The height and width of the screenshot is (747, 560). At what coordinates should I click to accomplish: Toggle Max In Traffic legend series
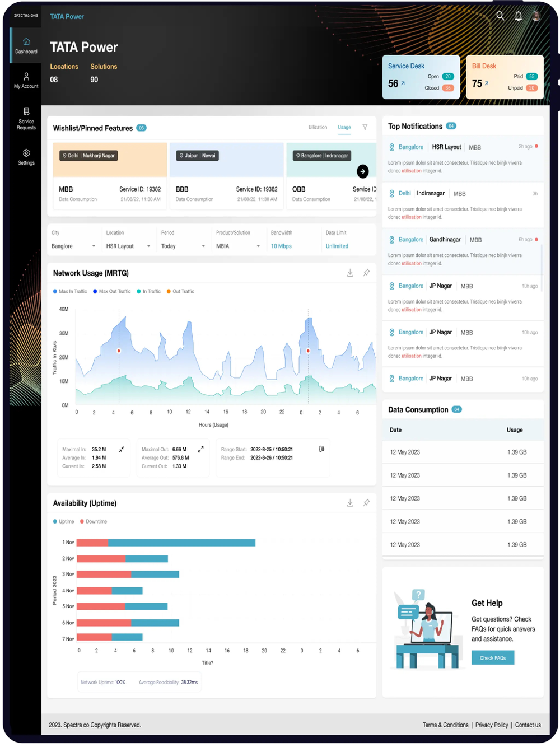pos(70,291)
